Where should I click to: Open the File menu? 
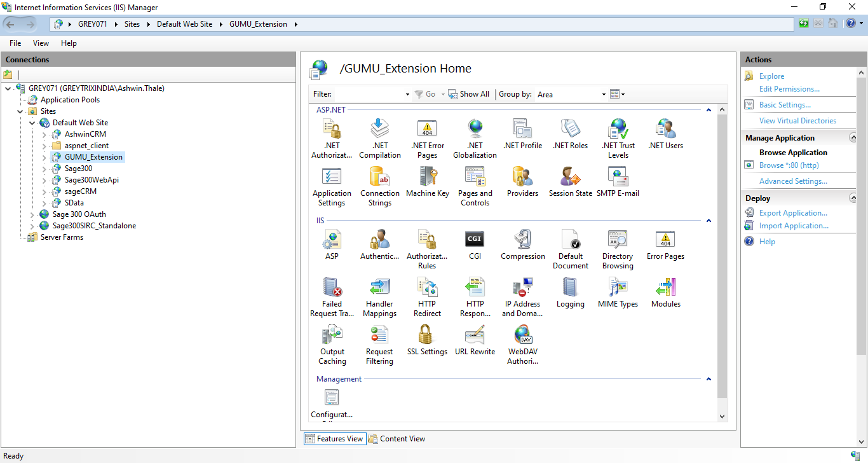[15, 43]
